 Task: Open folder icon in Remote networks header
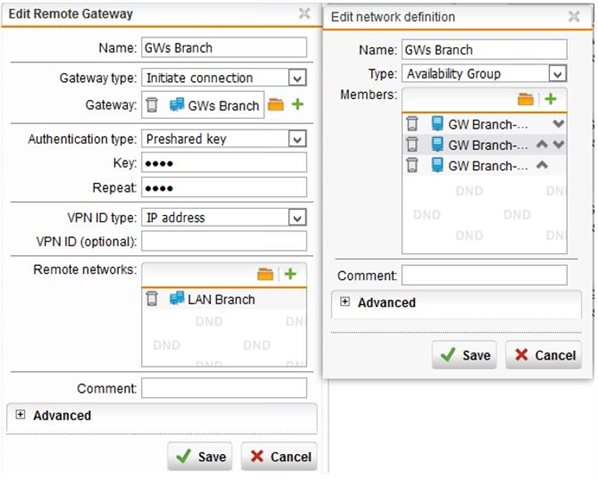[265, 274]
